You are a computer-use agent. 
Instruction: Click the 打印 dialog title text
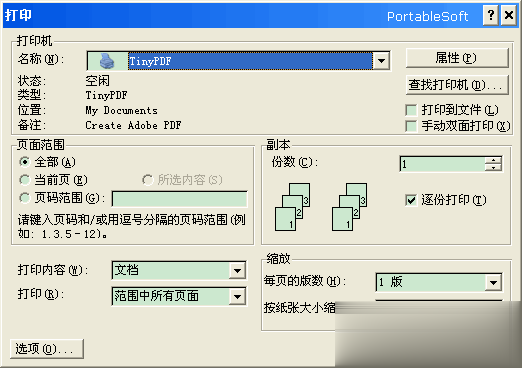tap(18, 15)
